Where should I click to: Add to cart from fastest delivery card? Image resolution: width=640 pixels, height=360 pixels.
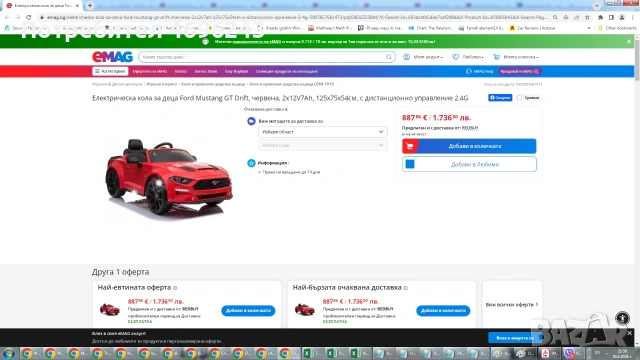click(x=443, y=311)
